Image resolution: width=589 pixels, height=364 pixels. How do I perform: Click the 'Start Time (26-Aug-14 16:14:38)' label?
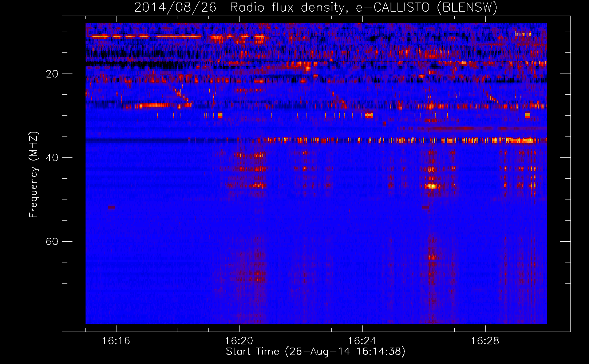[x=316, y=352]
